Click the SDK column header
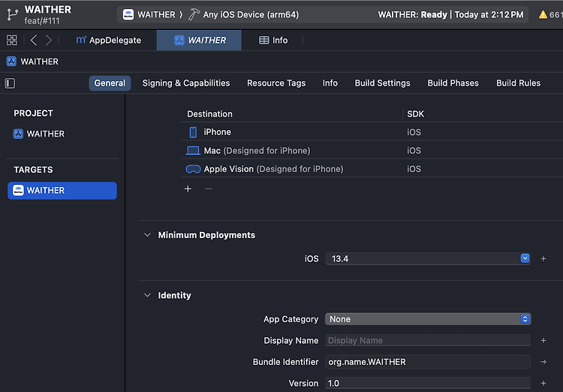 pos(415,114)
